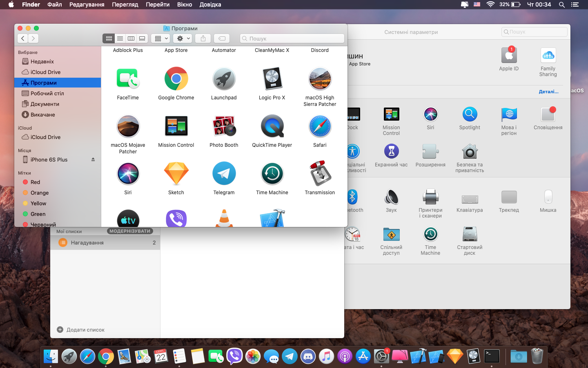Select Sketch app in Finder window

[176, 174]
